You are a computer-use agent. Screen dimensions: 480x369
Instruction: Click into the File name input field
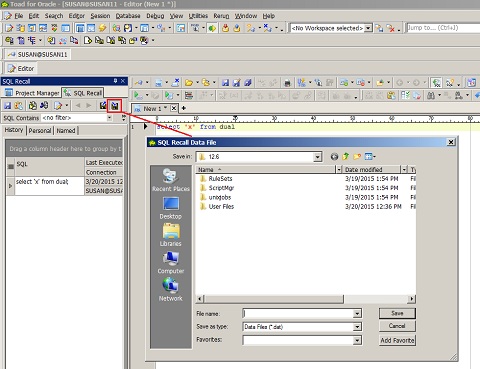coord(298,314)
